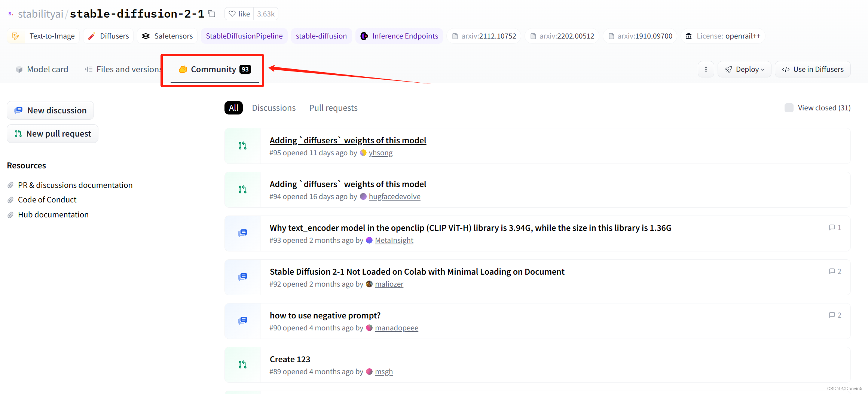Screen dimensions: 868x394
Task: Open the MetaInsight user profile
Action: click(x=394, y=240)
